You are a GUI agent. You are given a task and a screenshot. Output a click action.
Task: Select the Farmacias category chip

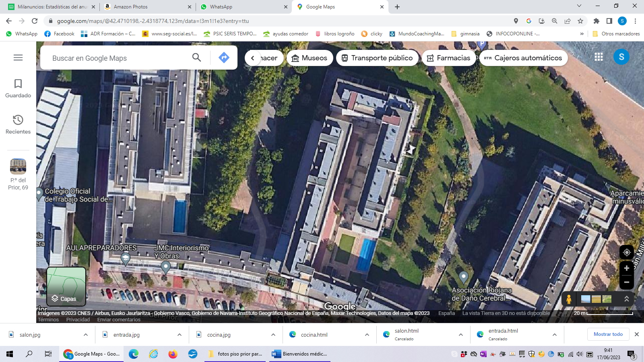click(448, 58)
